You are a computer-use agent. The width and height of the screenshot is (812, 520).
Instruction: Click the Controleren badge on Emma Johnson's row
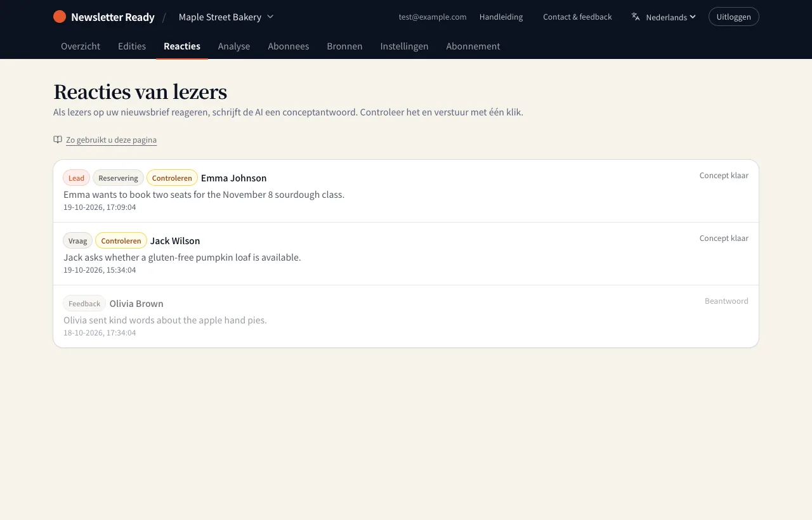[x=172, y=178]
